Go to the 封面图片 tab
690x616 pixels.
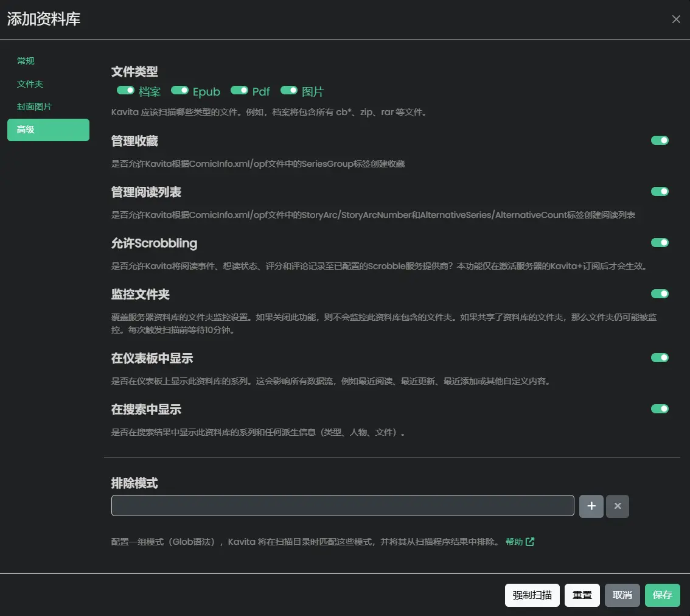point(35,107)
